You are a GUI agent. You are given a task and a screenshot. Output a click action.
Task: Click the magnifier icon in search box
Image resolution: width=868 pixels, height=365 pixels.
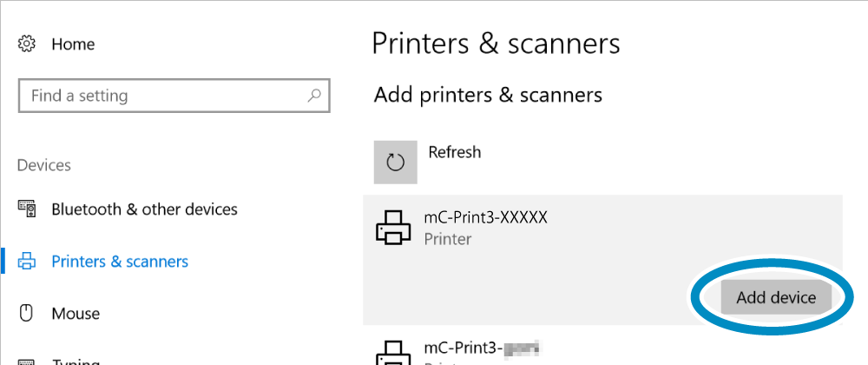click(x=314, y=96)
